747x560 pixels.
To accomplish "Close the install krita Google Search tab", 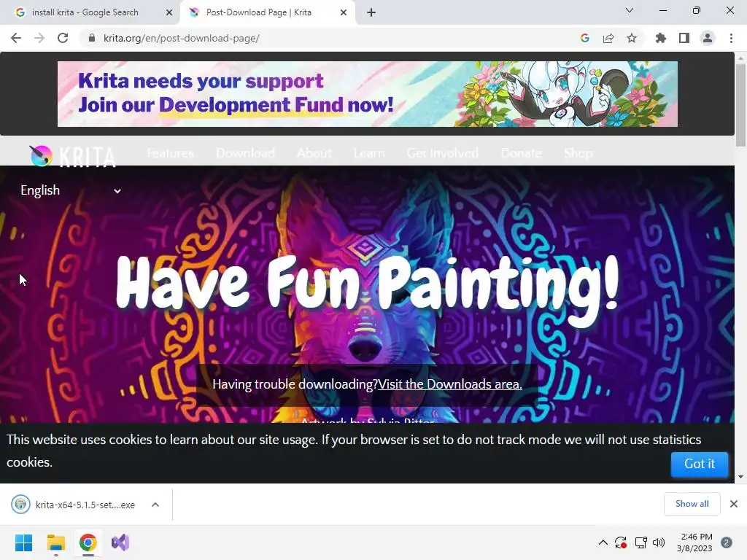I will [x=169, y=12].
